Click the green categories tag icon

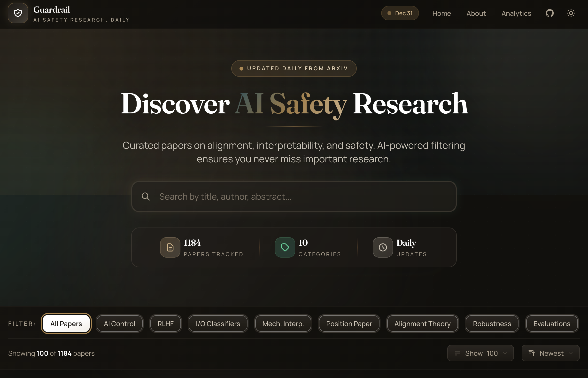(285, 247)
